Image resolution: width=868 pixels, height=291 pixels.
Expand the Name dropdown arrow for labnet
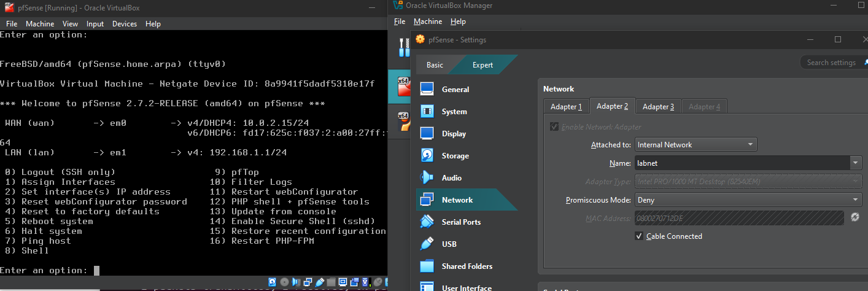point(855,163)
